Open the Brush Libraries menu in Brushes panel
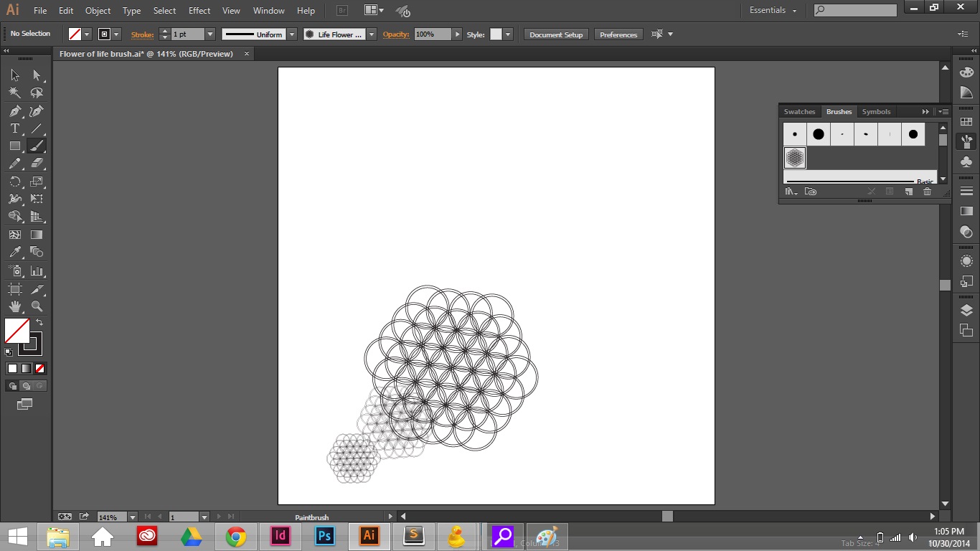This screenshot has height=551, width=980. (791, 192)
